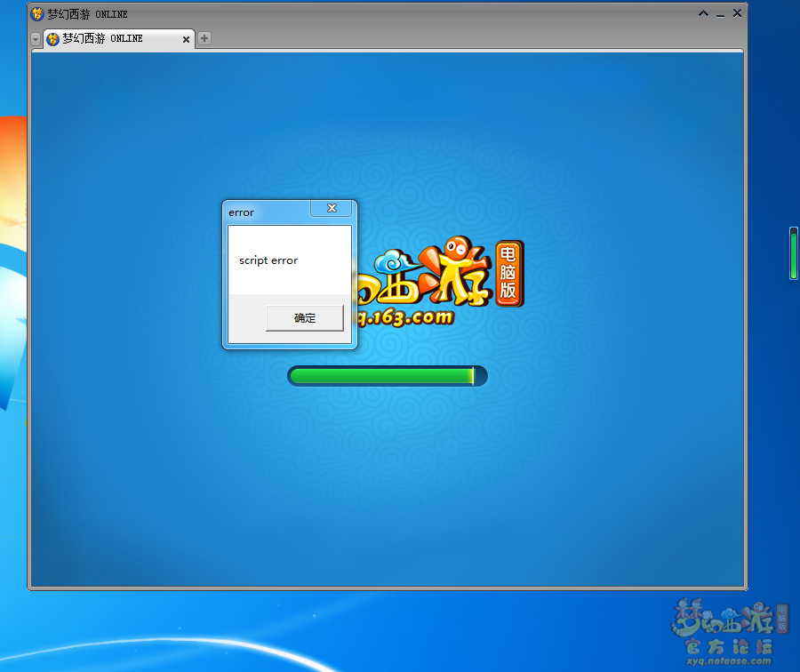Close the 梦幻西游 ONLINE tab
Image resolution: width=800 pixels, height=672 pixels.
187,39
